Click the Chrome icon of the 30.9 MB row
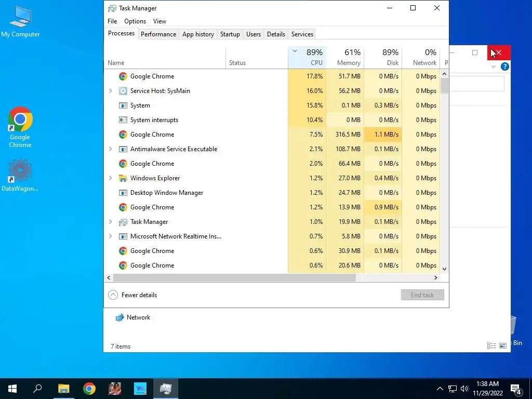 click(x=123, y=251)
